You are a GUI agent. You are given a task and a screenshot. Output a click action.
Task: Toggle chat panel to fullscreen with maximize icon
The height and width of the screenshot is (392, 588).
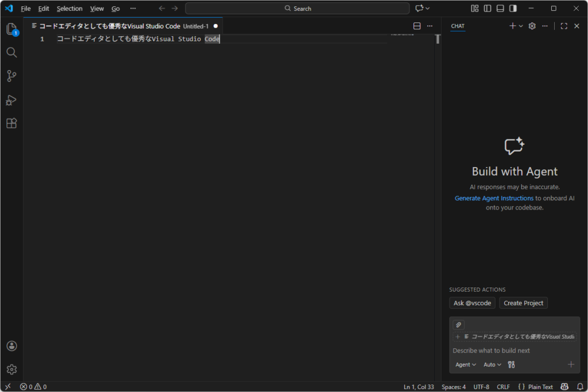[563, 26]
